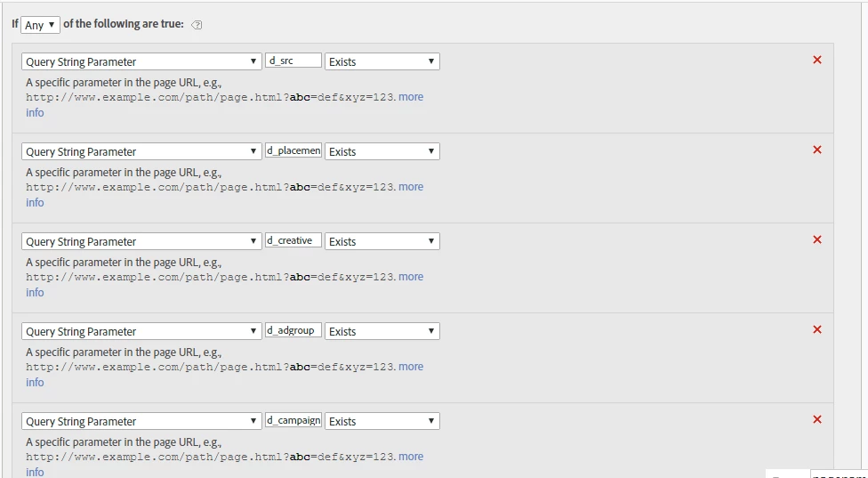Click the help icon beside 'following are true'
The image size is (868, 478).
[x=197, y=25]
